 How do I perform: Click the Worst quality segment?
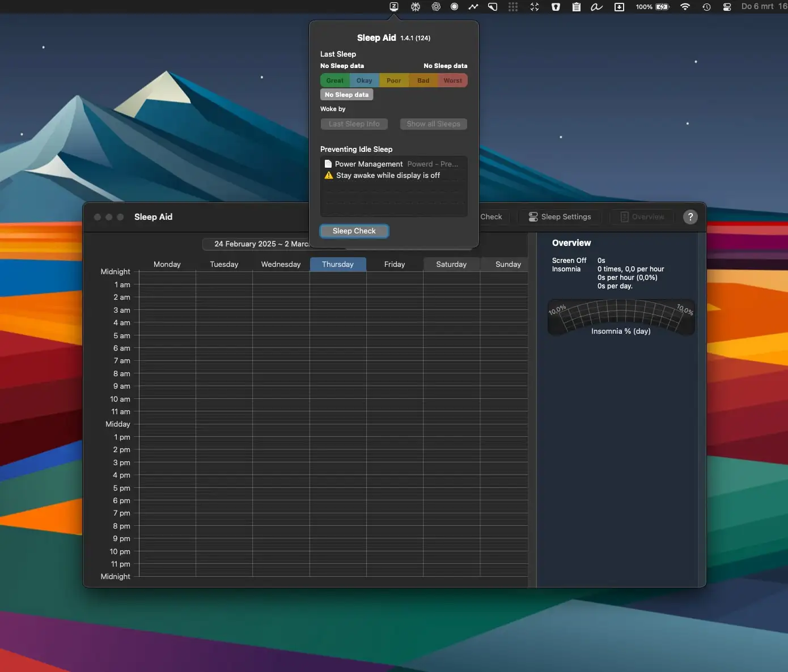453,80
